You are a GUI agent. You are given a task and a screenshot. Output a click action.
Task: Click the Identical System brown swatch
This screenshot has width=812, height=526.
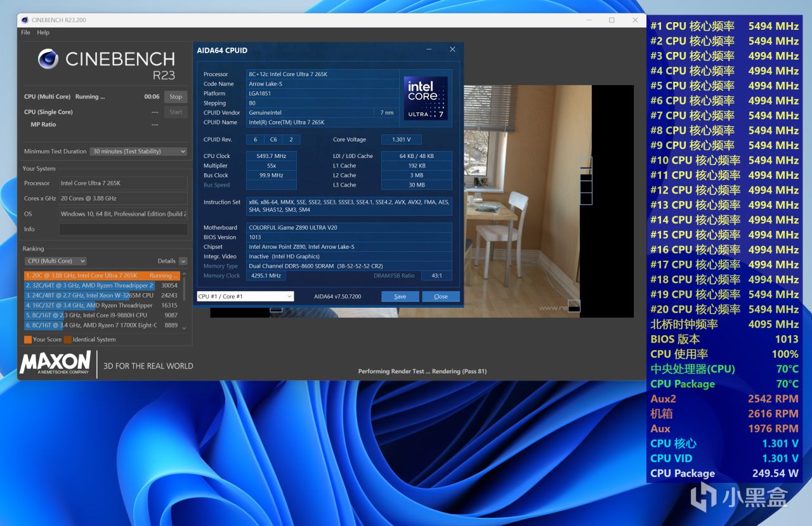[x=68, y=339]
